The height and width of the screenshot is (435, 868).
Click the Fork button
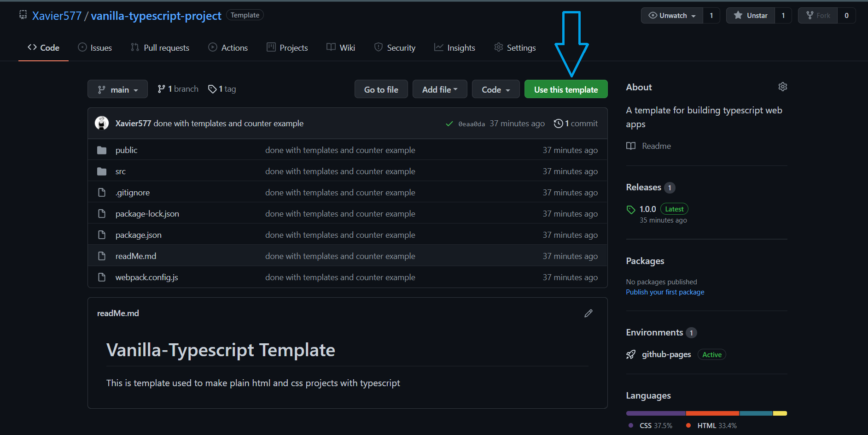[818, 16]
